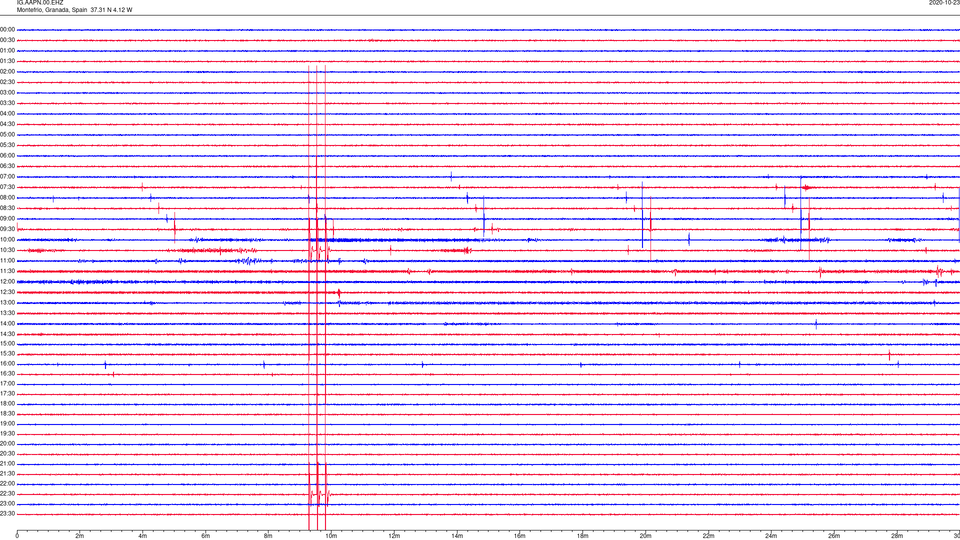Click the 14m minute axis label

click(x=457, y=536)
